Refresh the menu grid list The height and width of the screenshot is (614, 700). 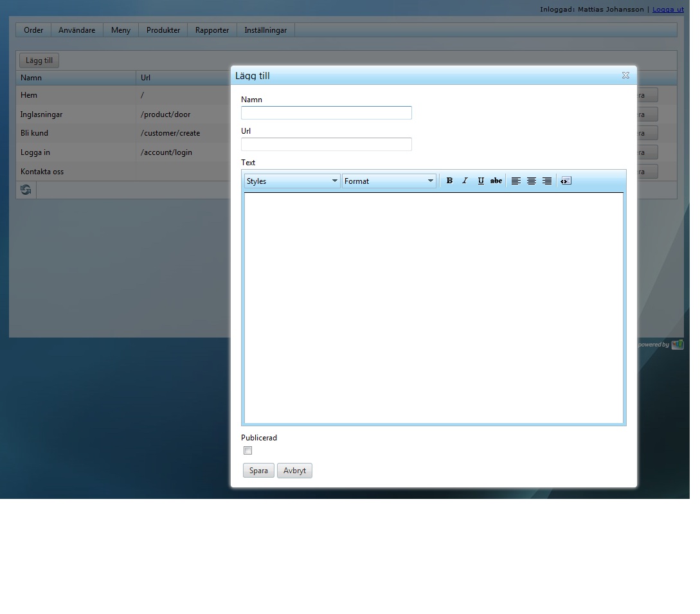(26, 190)
